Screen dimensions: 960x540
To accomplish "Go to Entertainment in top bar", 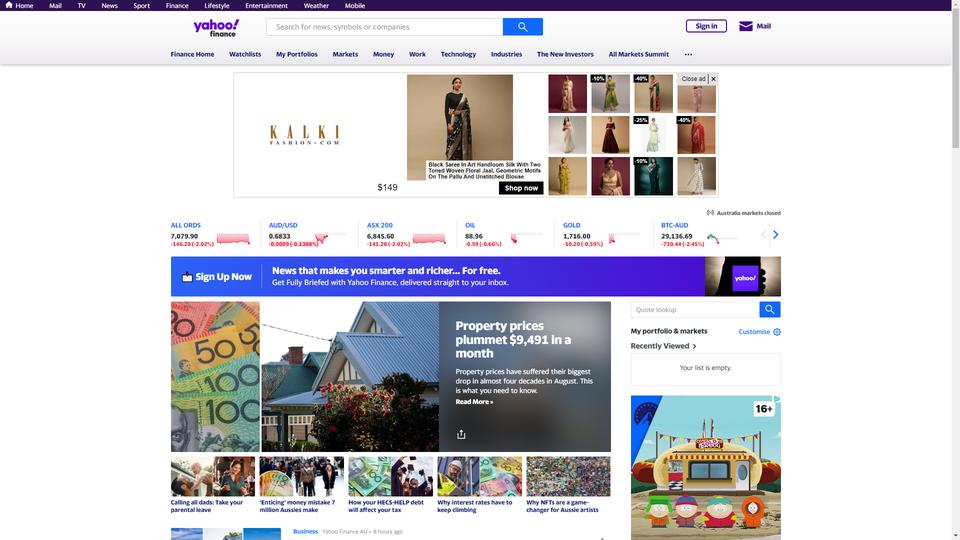I will (266, 6).
